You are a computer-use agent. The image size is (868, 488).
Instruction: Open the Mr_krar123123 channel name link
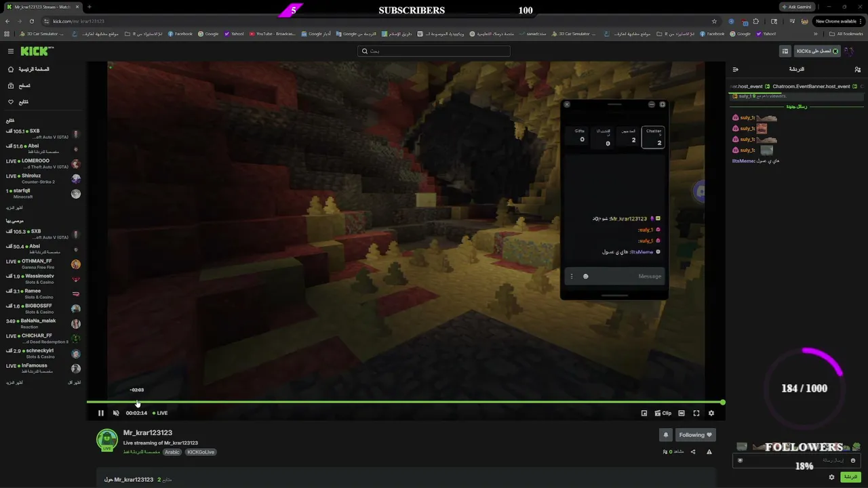(148, 432)
